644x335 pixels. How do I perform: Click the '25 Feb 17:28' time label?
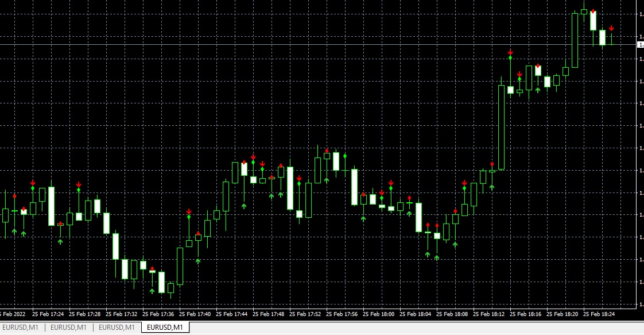point(84,314)
